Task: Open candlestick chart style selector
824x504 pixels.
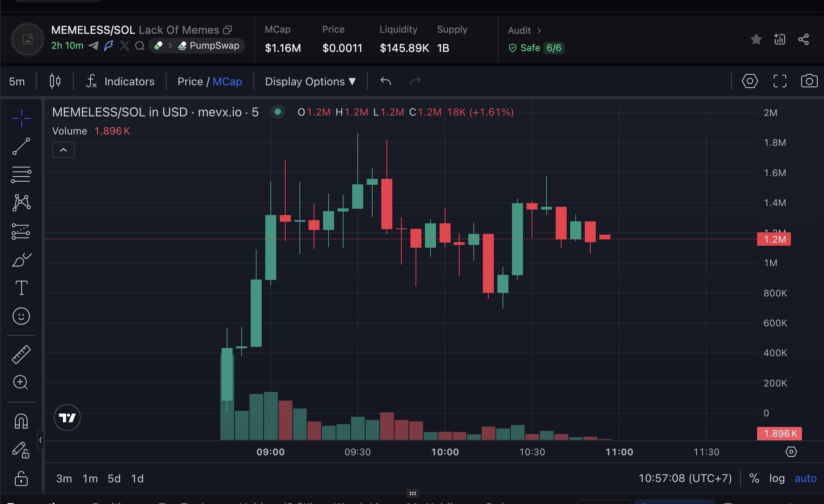Action: 55,81
